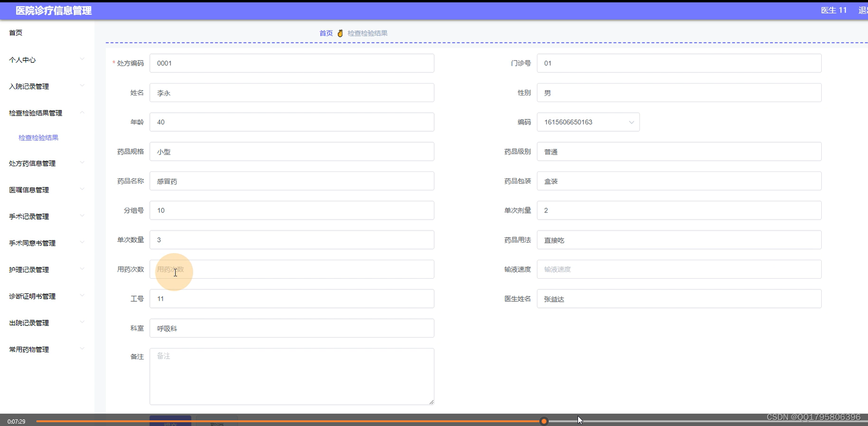This screenshot has width=868, height=426.
Task: Expand the 护理记录管理 menu
Action: [47, 269]
